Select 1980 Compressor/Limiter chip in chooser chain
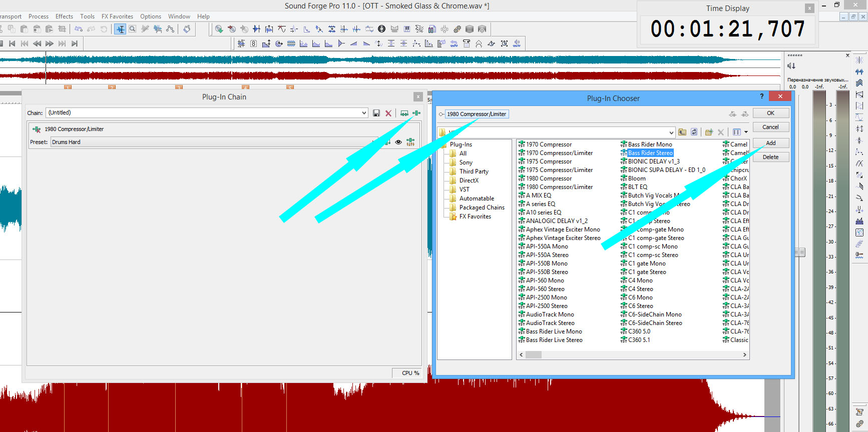The width and height of the screenshot is (868, 432). point(477,114)
